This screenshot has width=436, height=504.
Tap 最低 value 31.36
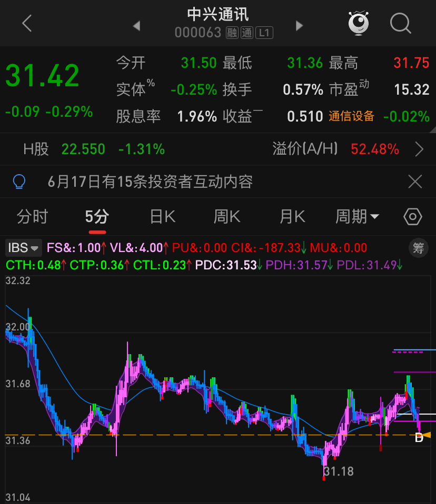[x=305, y=63]
